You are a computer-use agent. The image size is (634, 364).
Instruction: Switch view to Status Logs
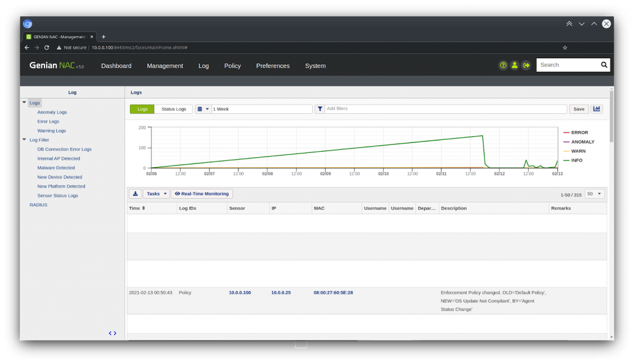[x=173, y=109]
